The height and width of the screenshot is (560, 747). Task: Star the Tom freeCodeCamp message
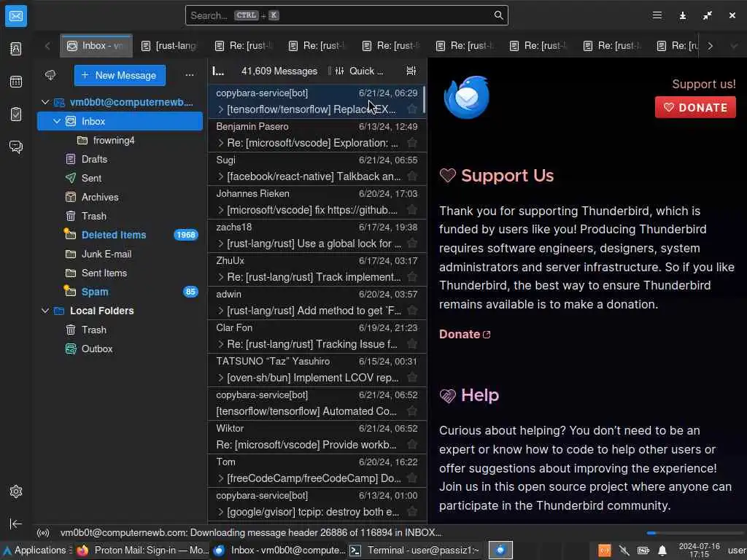click(412, 478)
